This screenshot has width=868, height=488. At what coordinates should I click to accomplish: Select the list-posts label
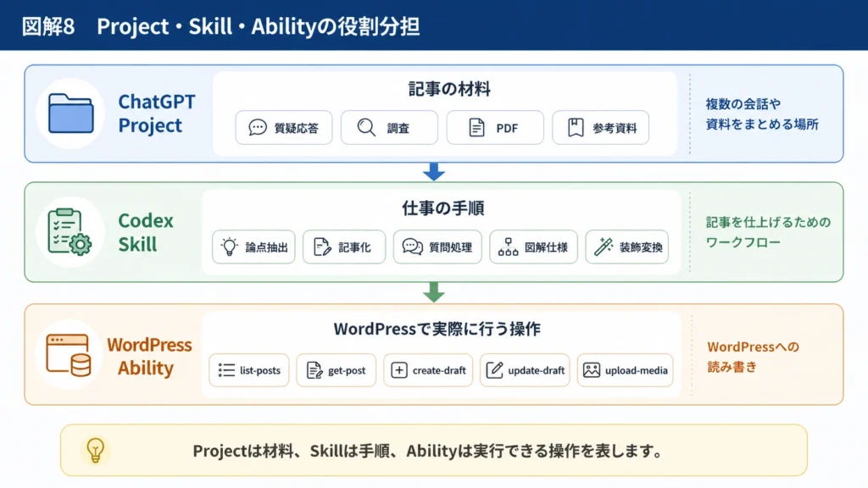[260, 371]
